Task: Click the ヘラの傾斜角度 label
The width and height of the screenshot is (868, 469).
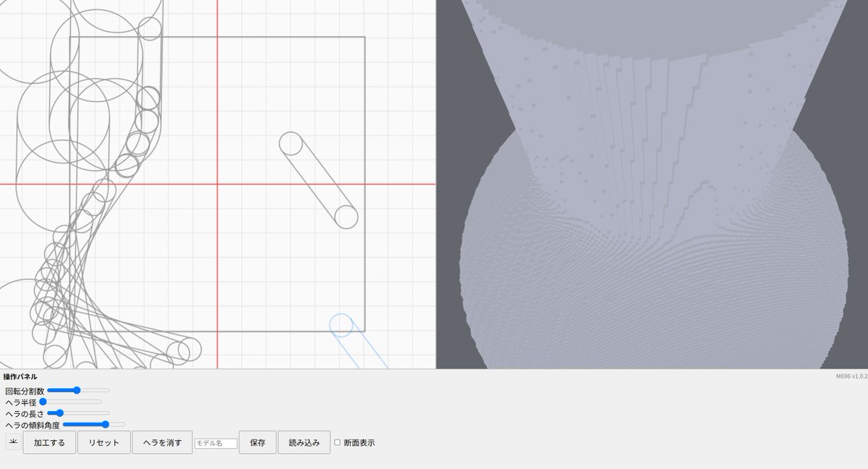Action: 33,425
